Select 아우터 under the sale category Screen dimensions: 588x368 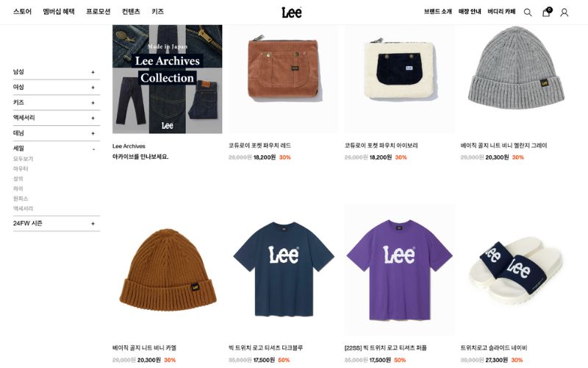21,169
